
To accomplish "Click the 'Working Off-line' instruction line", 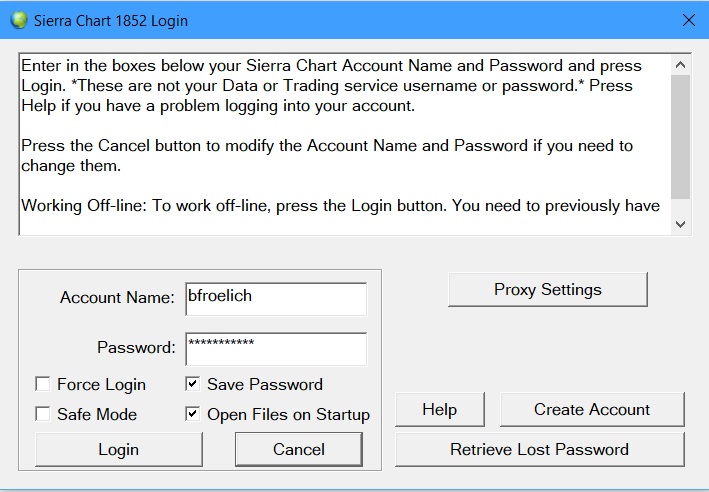I will tap(340, 206).
